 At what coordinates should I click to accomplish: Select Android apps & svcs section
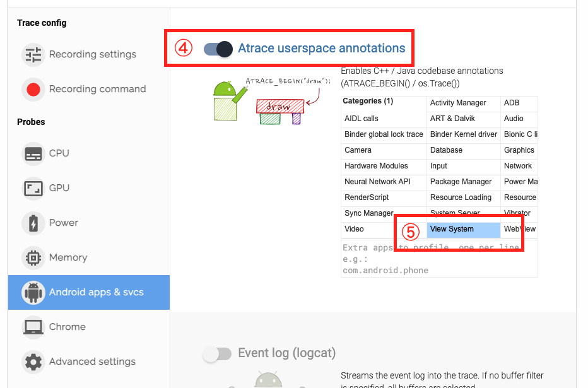click(x=89, y=292)
